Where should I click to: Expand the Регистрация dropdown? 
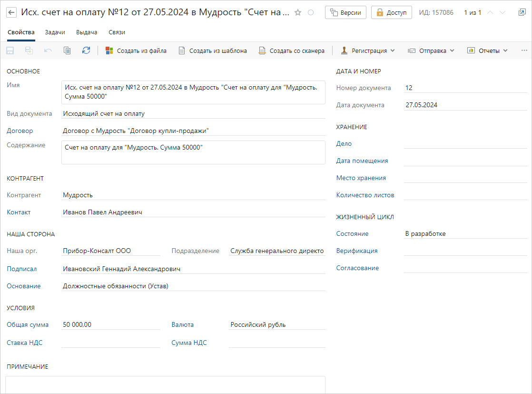pos(368,51)
